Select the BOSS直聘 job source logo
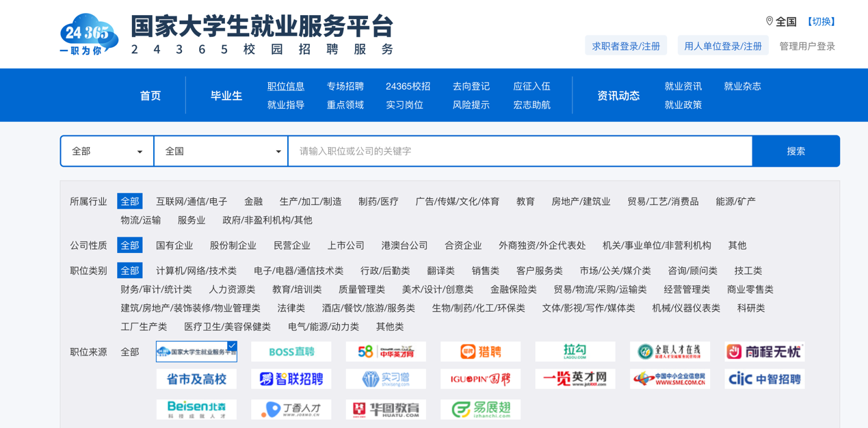Screen dimensions: 868x428 (291, 351)
